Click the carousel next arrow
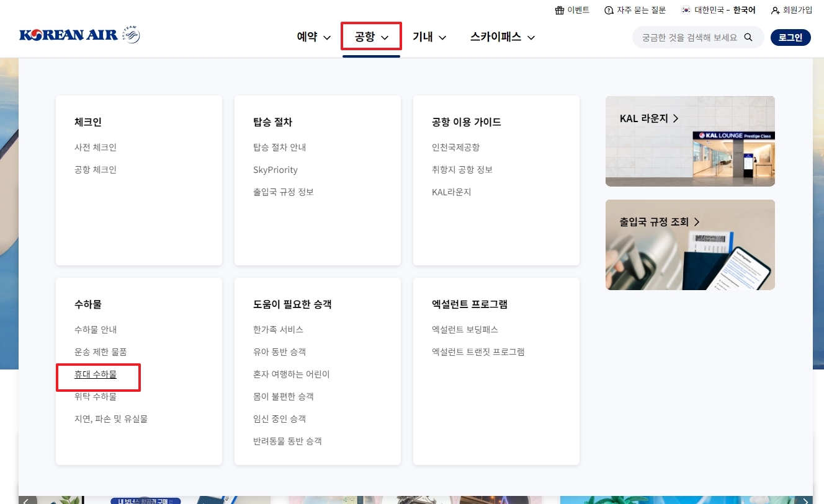Viewport: 824px width, 504px height. [805, 500]
